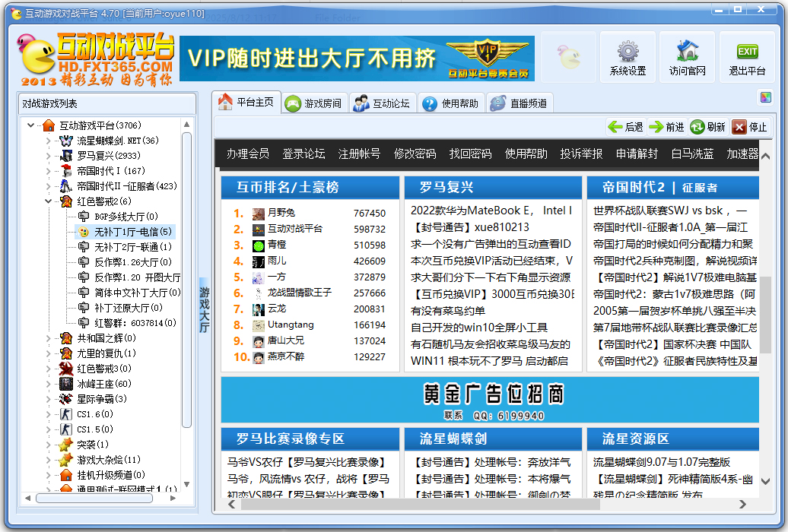The height and width of the screenshot is (532, 788).
Task: Click the 黄金广告位招商 banner
Action: [490, 400]
